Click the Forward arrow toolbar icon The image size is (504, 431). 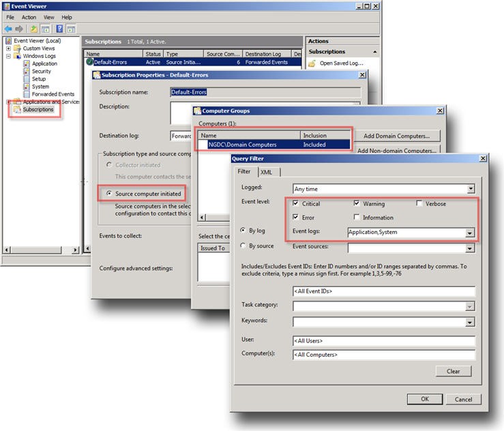(x=19, y=29)
